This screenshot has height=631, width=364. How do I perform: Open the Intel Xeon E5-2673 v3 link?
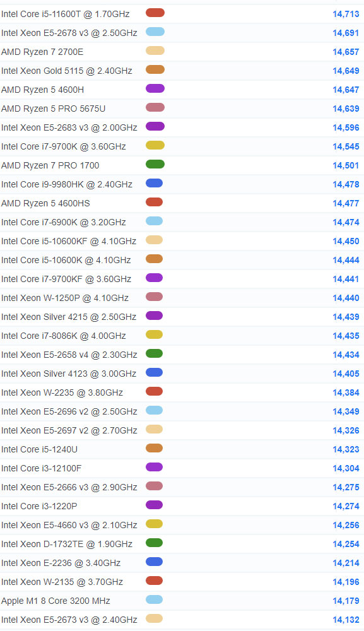pos(69,620)
